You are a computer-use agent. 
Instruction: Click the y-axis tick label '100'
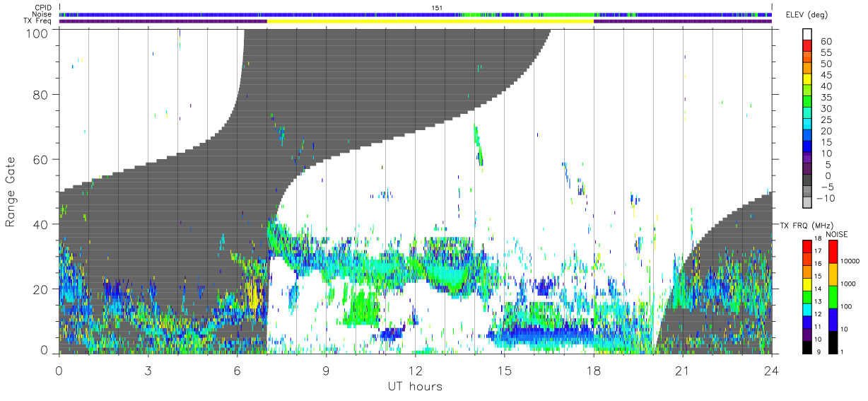(37, 33)
